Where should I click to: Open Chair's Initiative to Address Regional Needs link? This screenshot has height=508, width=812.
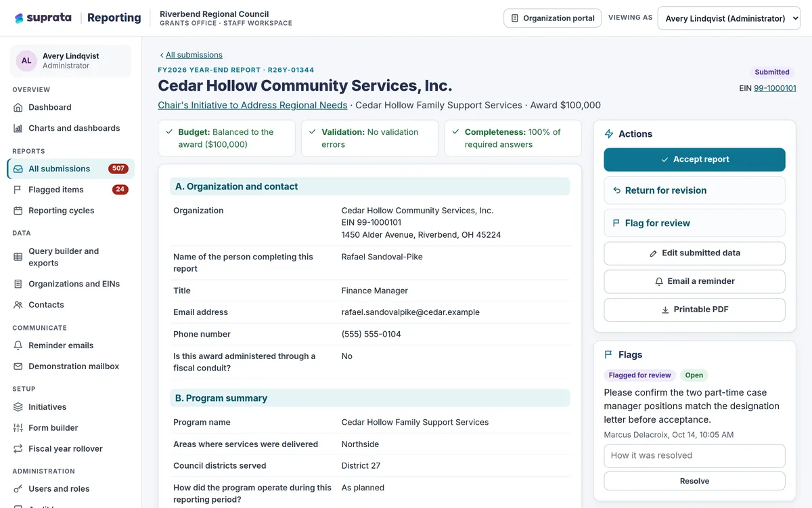click(252, 105)
